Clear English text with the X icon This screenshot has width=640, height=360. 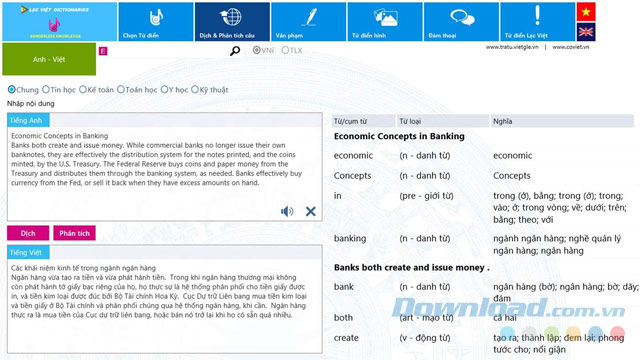[x=311, y=211]
